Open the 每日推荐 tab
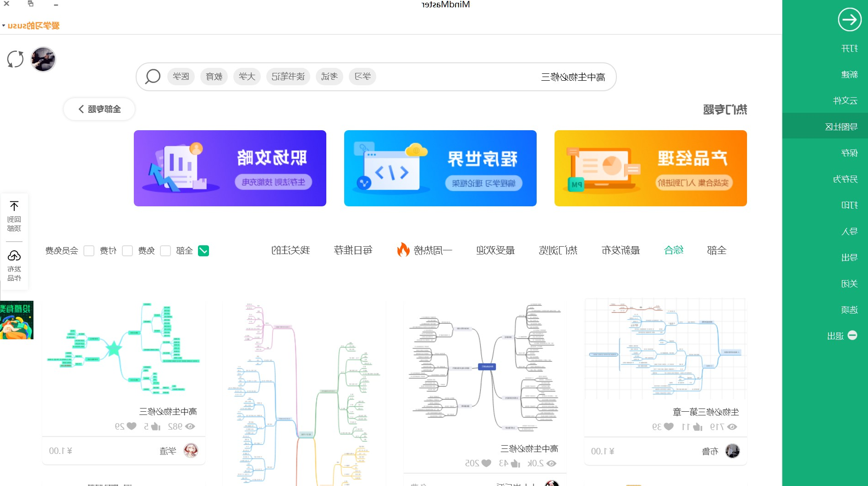 point(353,250)
